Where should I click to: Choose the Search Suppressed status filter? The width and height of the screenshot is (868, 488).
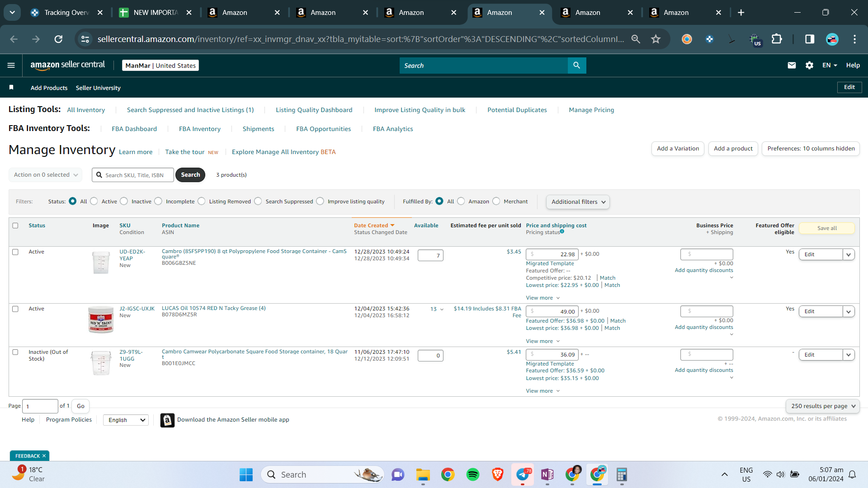click(x=258, y=202)
